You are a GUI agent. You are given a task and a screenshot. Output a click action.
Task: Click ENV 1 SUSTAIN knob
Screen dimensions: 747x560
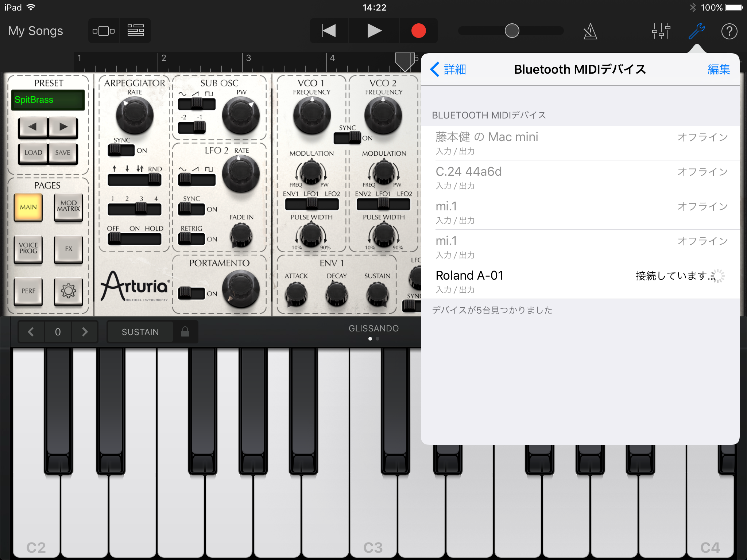(378, 295)
